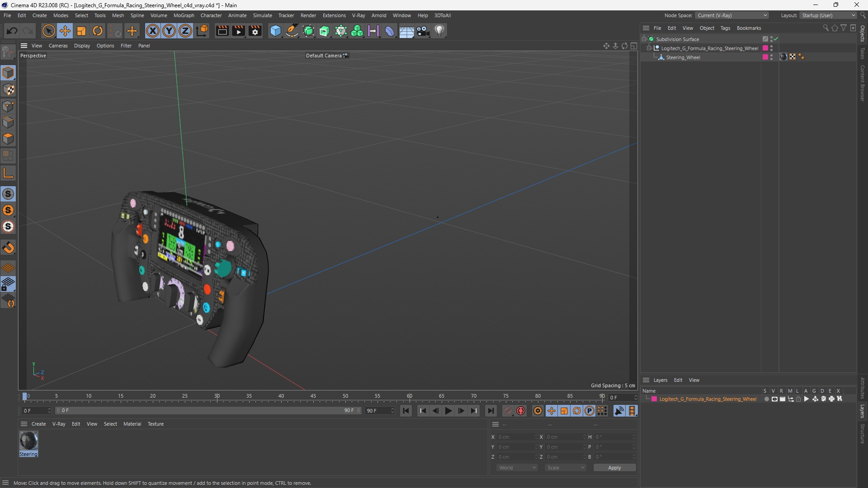Switch to Model mode icon
Image resolution: width=868 pixels, height=488 pixels.
(x=8, y=73)
